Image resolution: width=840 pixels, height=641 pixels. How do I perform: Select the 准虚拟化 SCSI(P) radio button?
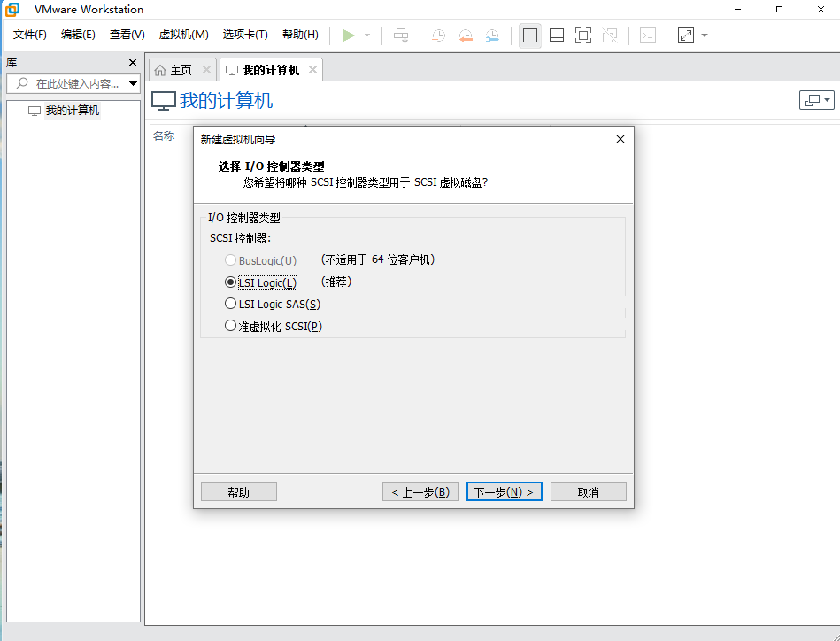click(x=230, y=325)
